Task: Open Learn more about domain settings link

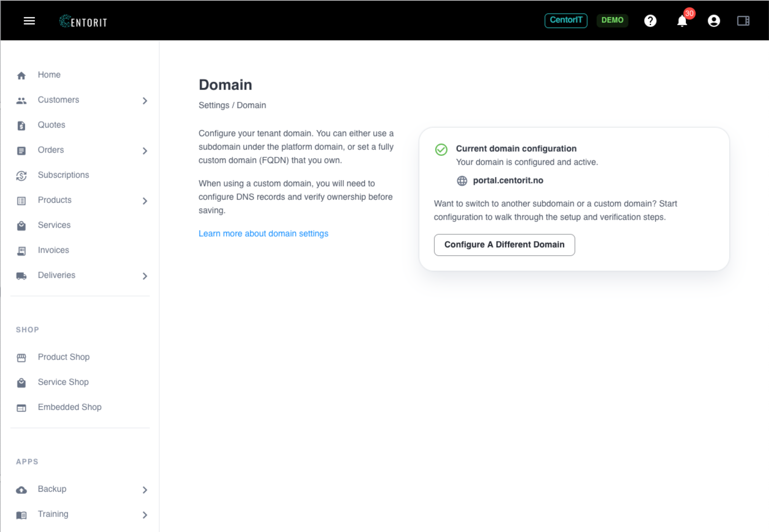Action: [263, 233]
